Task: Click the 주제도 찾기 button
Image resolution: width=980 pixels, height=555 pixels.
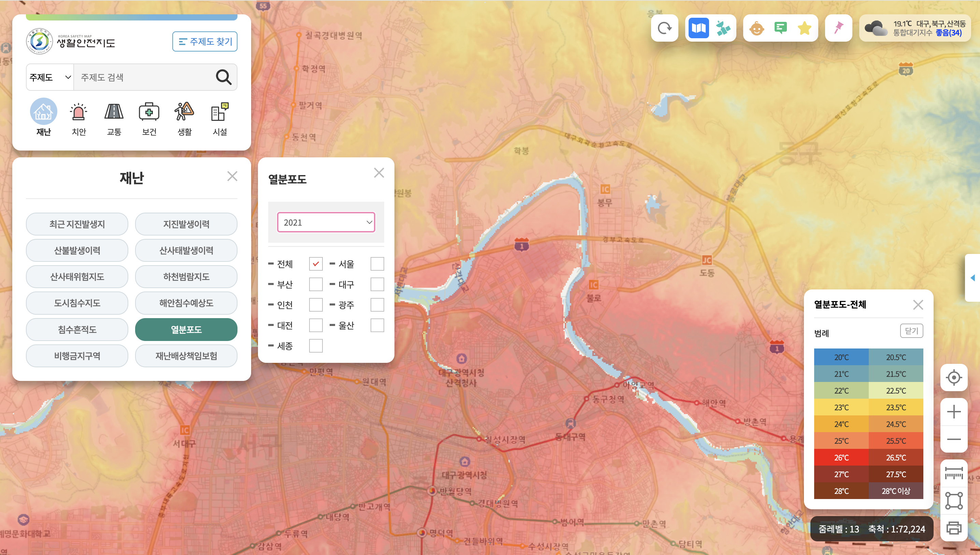Action: pyautogui.click(x=205, y=42)
